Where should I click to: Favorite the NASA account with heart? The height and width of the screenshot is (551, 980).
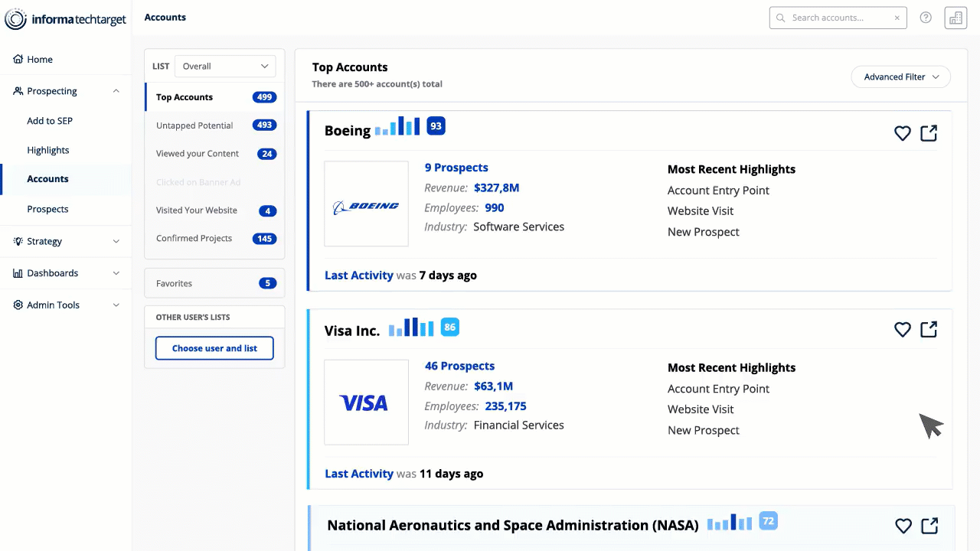click(x=903, y=526)
